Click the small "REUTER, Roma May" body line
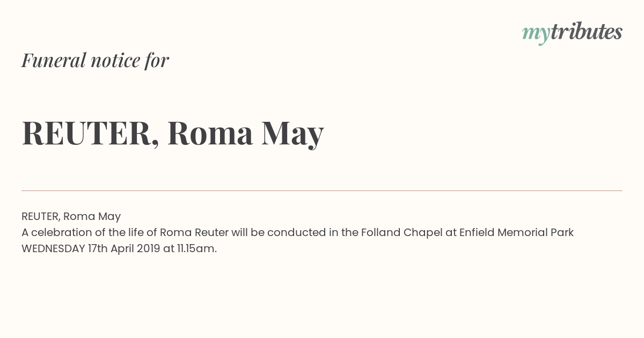This screenshot has height=338, width=644. pos(71,216)
